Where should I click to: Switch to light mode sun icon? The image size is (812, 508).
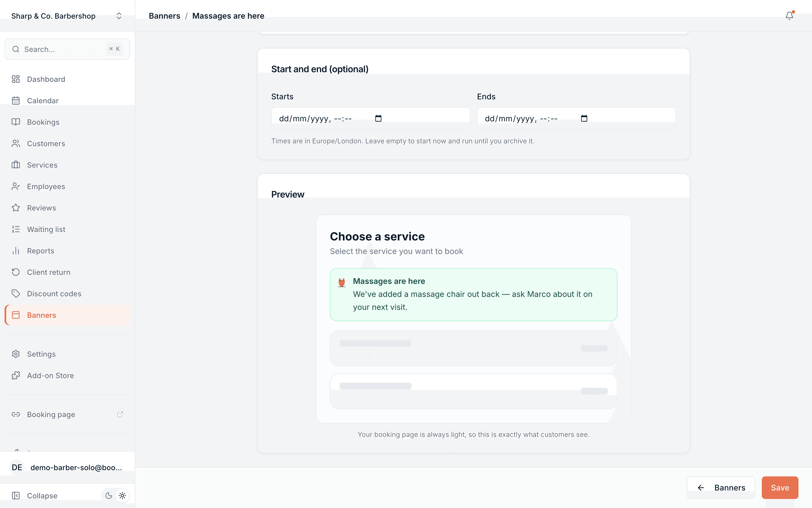(122, 496)
